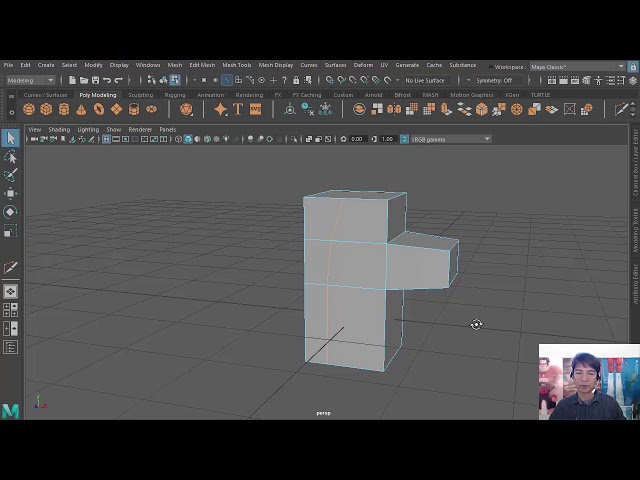
Task: Open the Edit Mesh menu
Action: 201,65
